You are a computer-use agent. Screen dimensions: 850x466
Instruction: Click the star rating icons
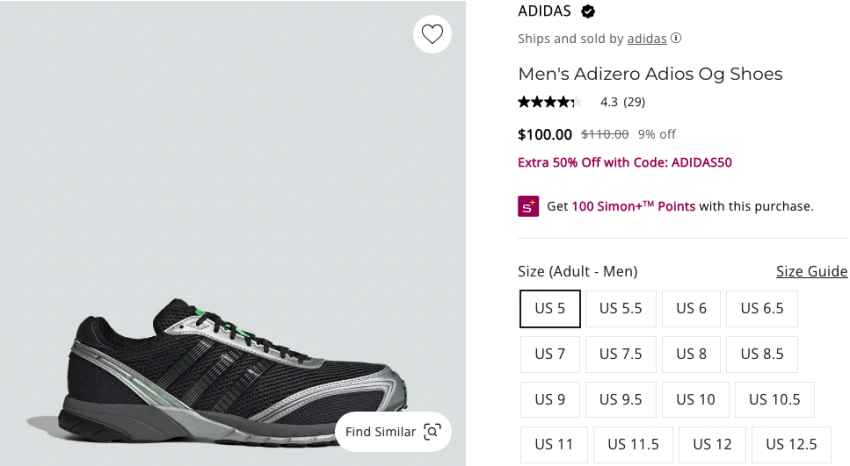(x=549, y=102)
